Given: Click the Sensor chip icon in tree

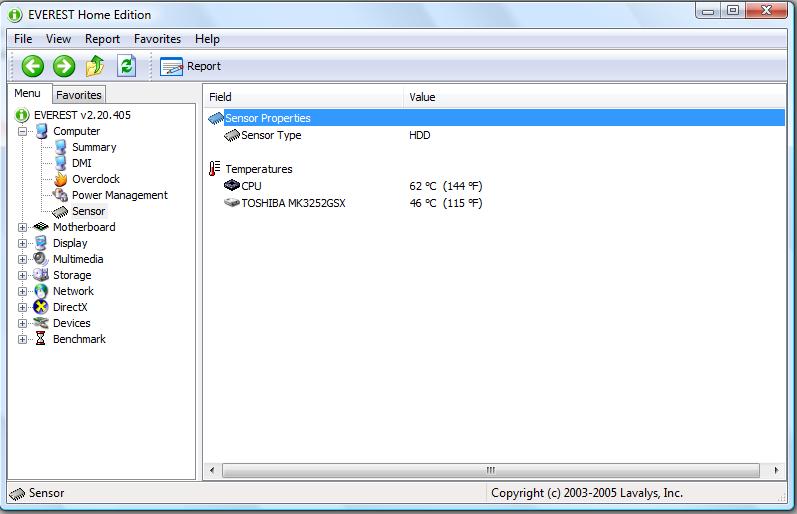Looking at the screenshot, I should click(x=60, y=211).
